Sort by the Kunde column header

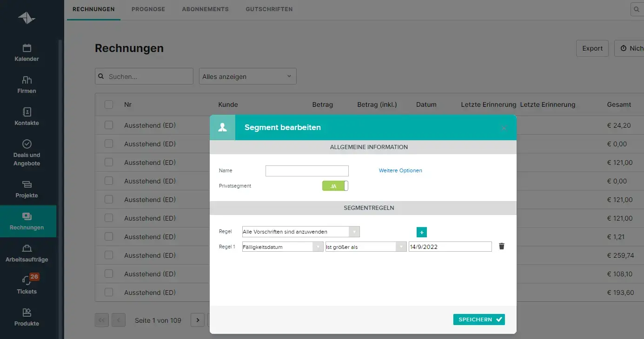[228, 104]
